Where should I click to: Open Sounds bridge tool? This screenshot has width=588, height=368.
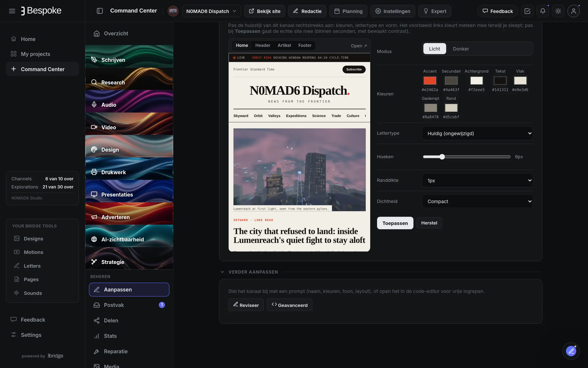tap(42, 293)
